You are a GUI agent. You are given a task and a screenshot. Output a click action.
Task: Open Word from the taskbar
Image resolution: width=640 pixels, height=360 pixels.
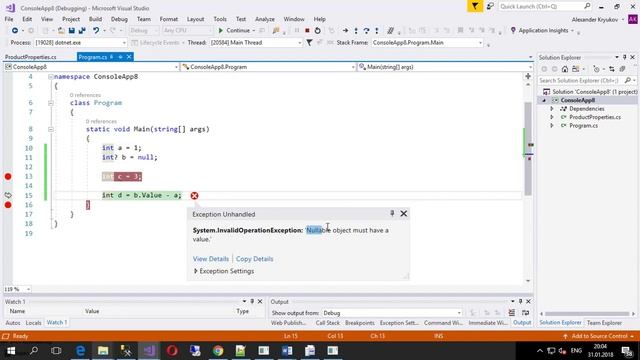[287, 351]
